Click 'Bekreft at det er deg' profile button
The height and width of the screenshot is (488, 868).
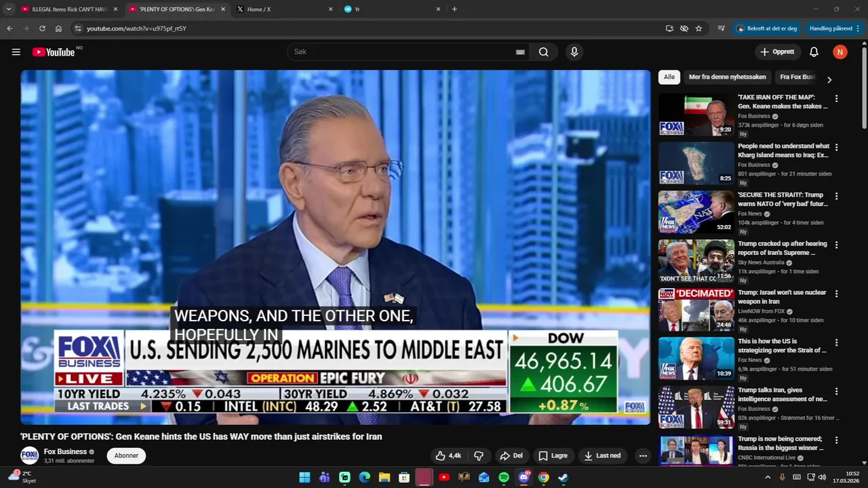point(766,28)
